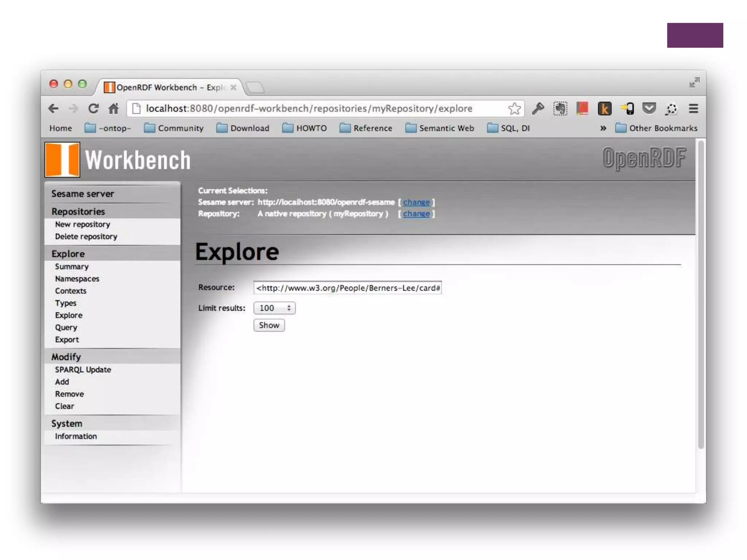
Task: Click change link for Sesame server
Action: tap(416, 202)
